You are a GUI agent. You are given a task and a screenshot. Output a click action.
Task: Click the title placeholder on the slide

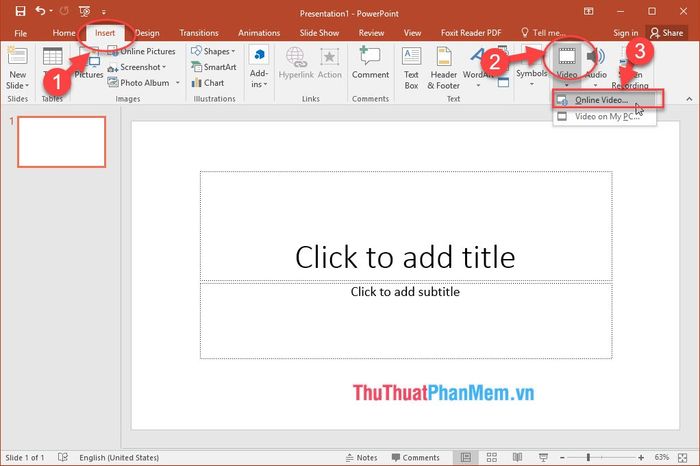(x=406, y=226)
